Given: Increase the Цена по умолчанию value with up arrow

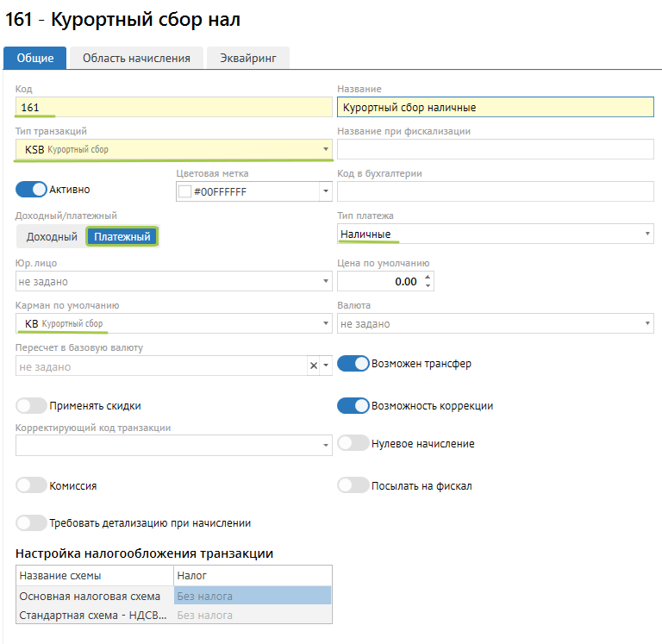Looking at the screenshot, I should click(x=429, y=277).
